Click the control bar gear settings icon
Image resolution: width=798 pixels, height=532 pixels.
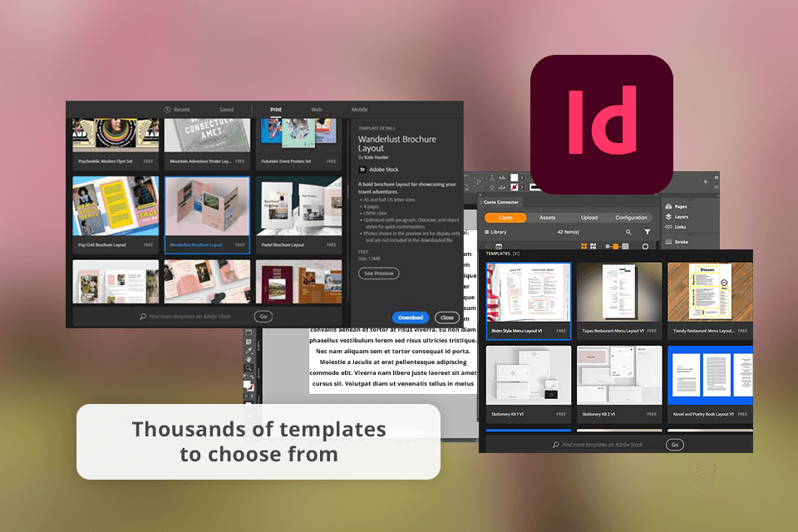coord(716,178)
